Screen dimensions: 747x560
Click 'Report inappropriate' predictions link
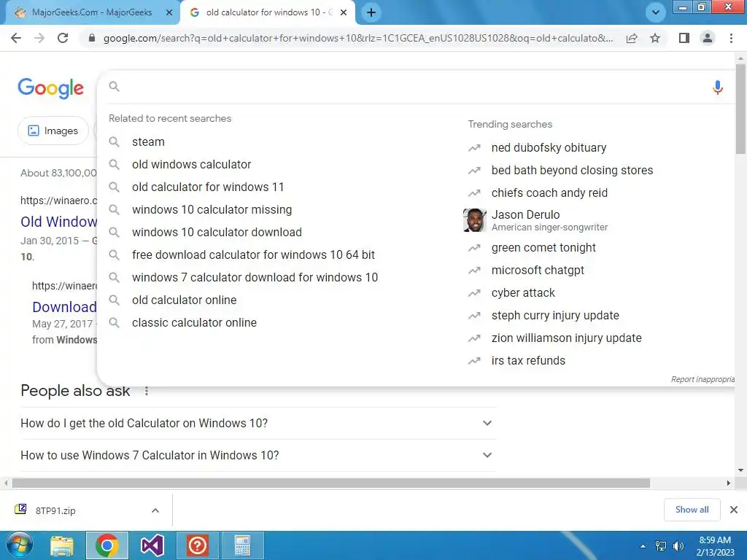point(703,379)
